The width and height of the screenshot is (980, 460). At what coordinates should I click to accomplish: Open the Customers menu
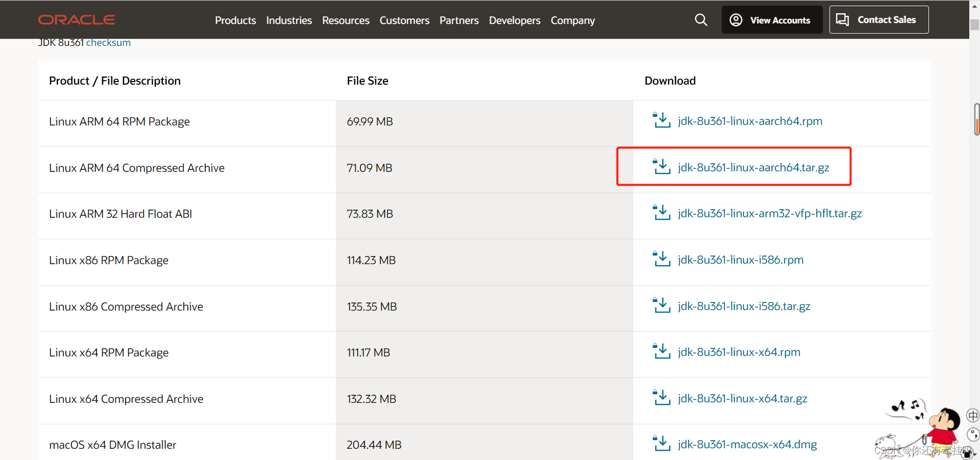(404, 20)
